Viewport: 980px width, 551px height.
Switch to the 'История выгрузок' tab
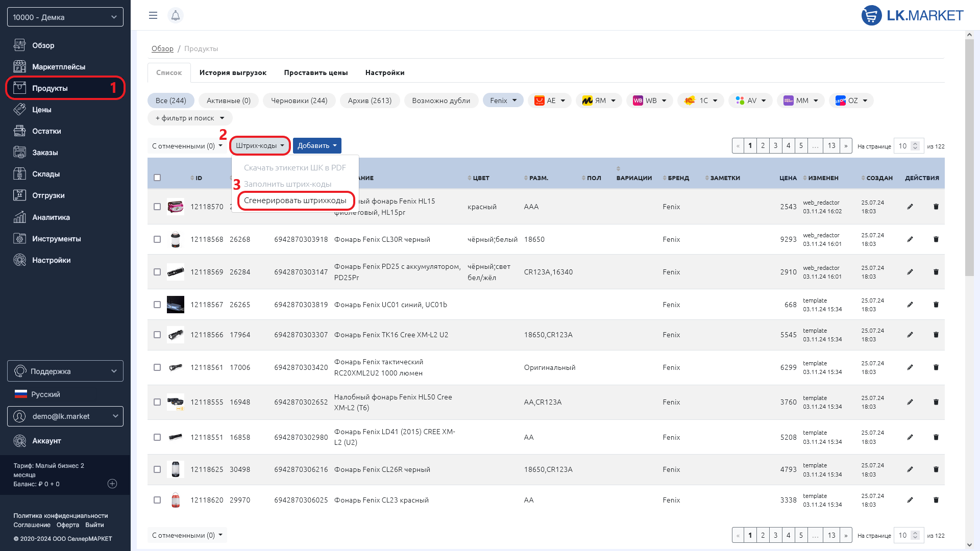click(233, 72)
